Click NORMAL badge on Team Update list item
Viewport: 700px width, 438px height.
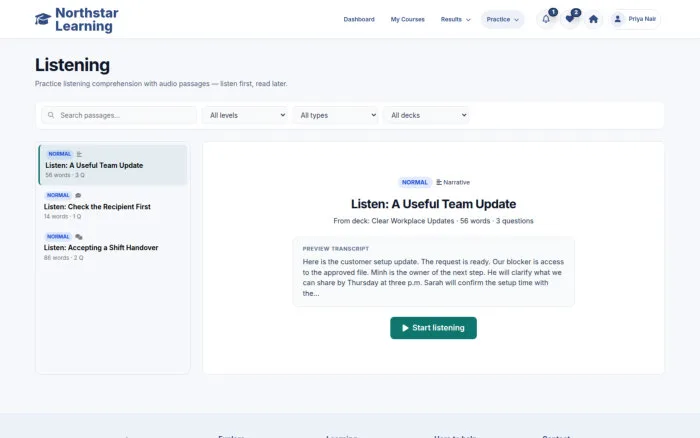[59, 154]
